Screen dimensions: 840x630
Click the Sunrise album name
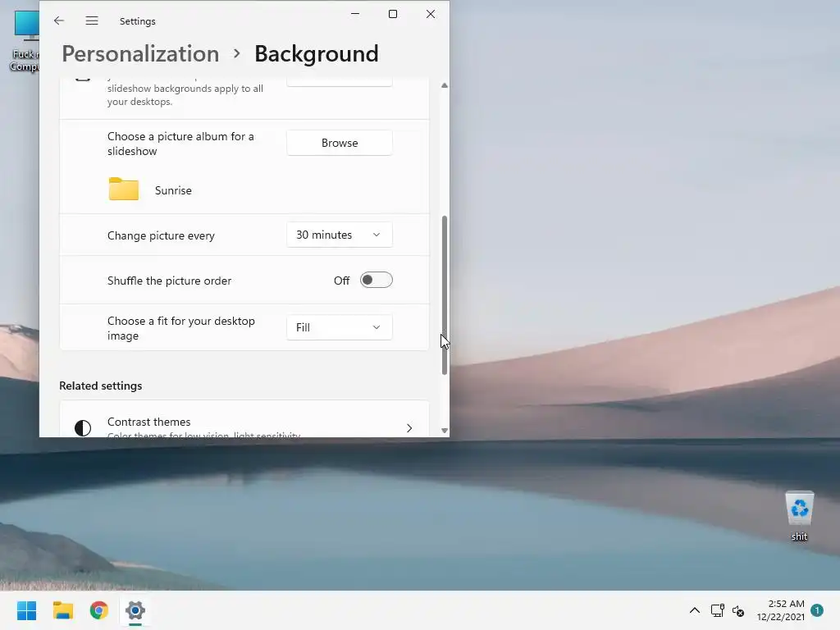pos(173,190)
